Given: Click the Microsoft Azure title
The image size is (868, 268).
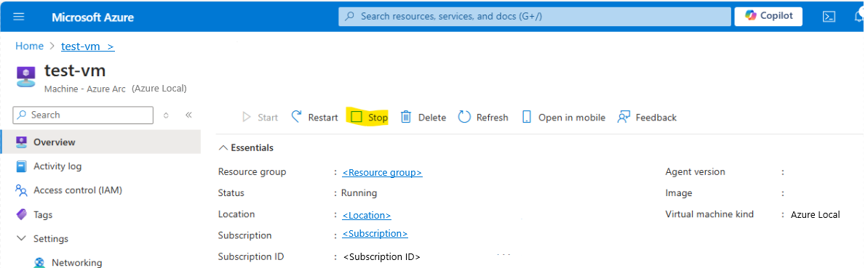Looking at the screenshot, I should (x=92, y=17).
